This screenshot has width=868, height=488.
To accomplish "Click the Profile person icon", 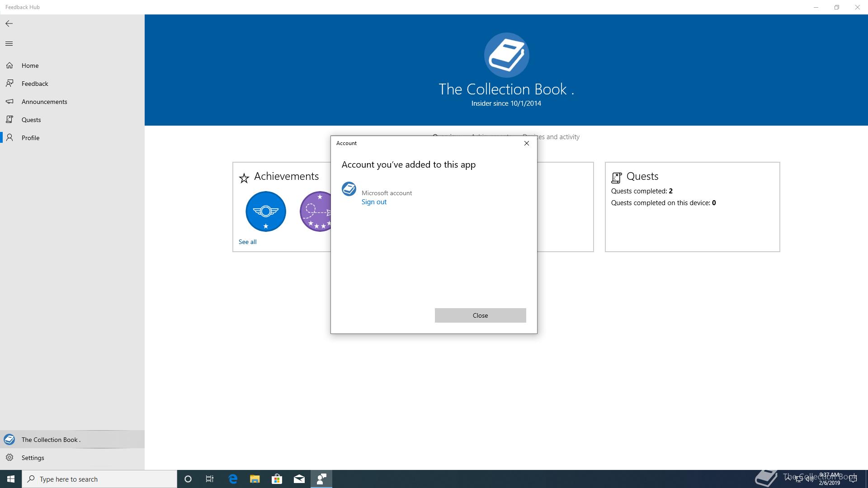I will pyautogui.click(x=9, y=137).
